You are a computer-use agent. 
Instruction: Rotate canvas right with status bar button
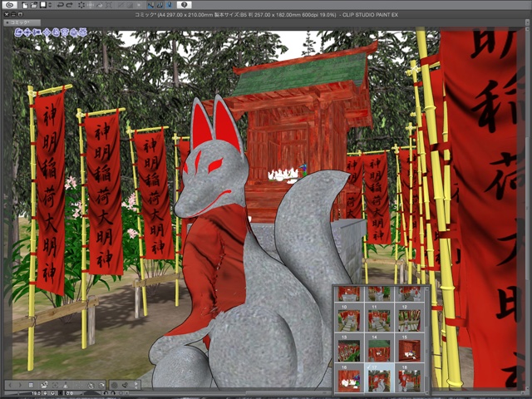[x=113, y=393]
